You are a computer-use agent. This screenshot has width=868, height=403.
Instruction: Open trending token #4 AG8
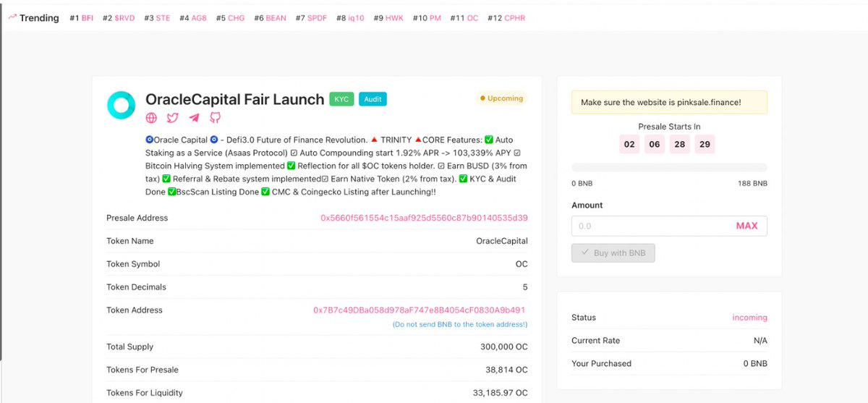(x=193, y=18)
